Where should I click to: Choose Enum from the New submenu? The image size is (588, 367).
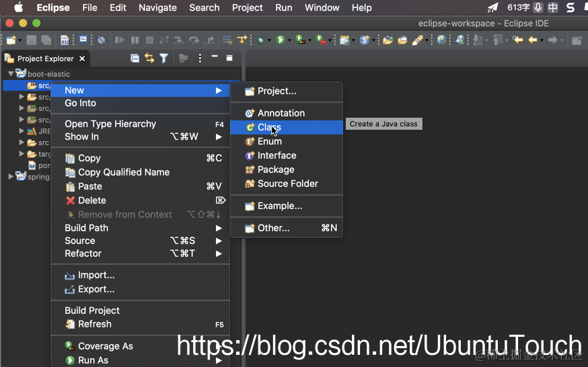point(287,142)
